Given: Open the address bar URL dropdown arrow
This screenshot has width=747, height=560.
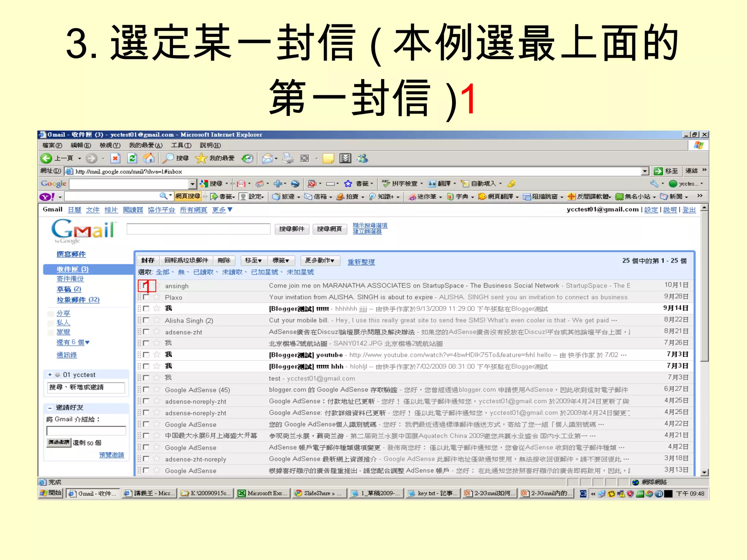Looking at the screenshot, I should coord(645,171).
